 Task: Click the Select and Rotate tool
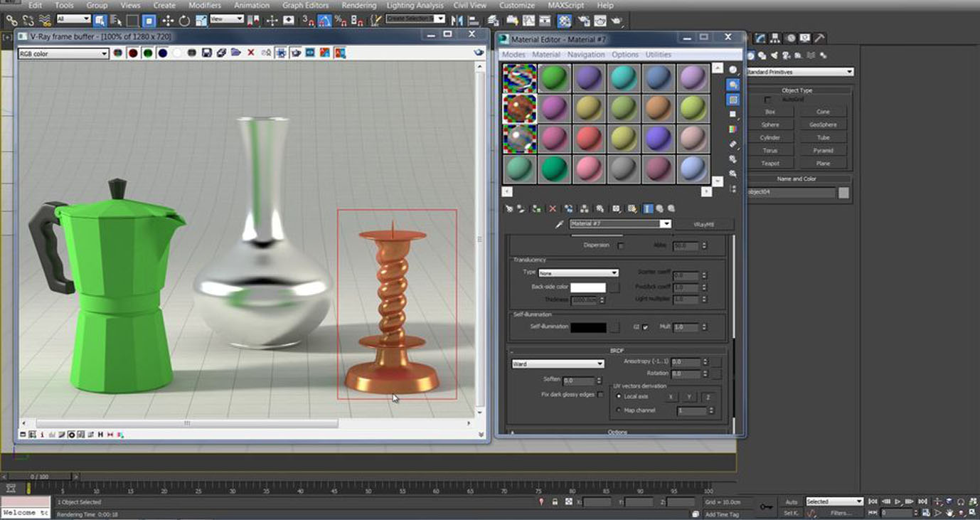pos(184,21)
